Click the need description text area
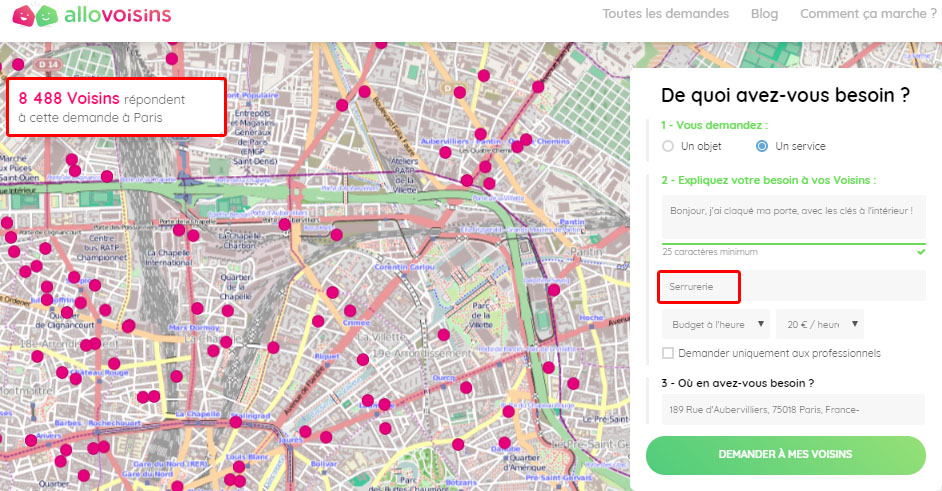The image size is (942, 491). pyautogui.click(x=792, y=217)
